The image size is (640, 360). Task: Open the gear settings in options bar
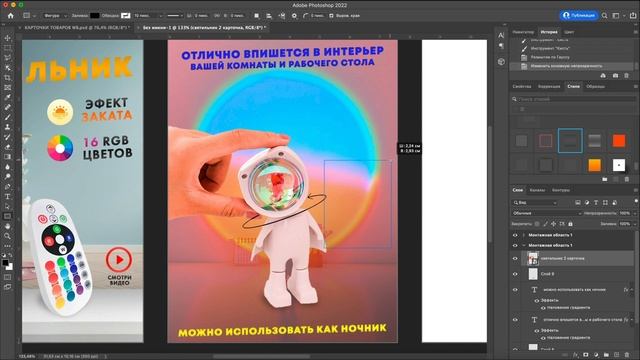pos(294,16)
